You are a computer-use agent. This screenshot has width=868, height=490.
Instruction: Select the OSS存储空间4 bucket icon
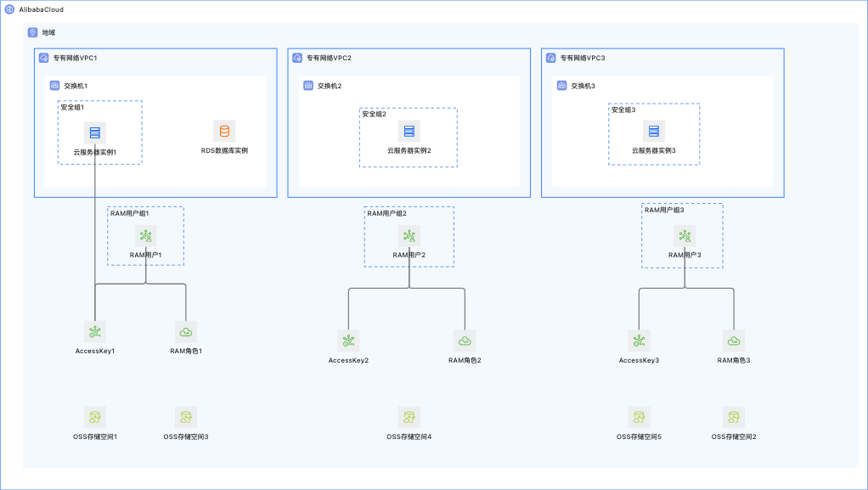click(x=409, y=418)
